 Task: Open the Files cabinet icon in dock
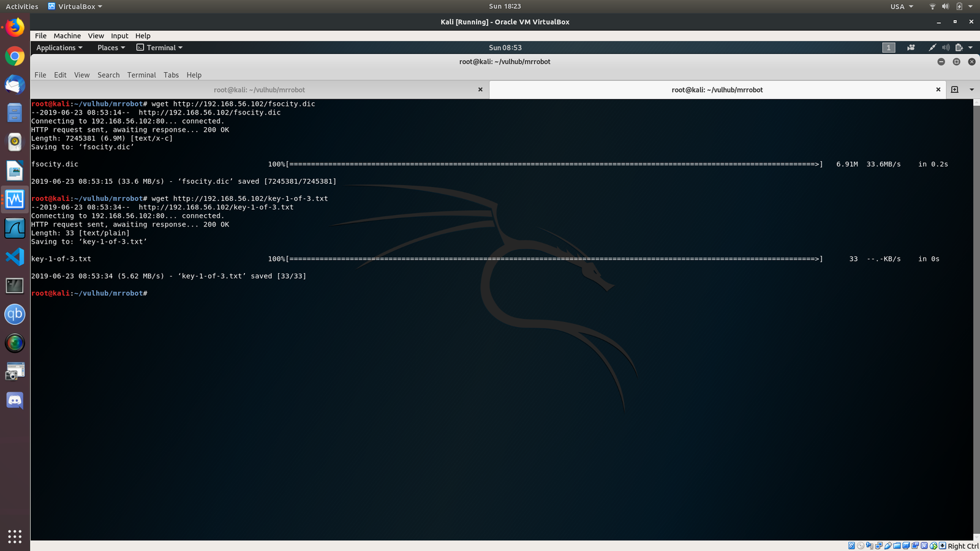coord(15,113)
